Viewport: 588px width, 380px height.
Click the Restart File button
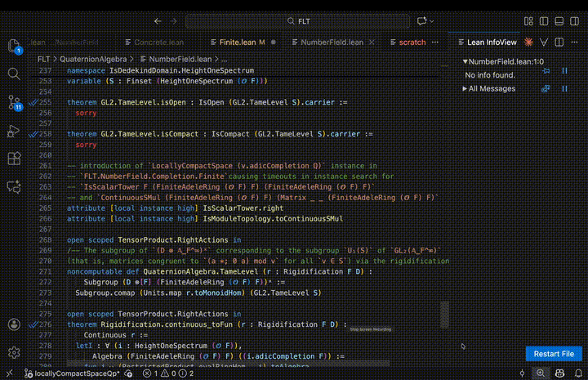tap(555, 354)
